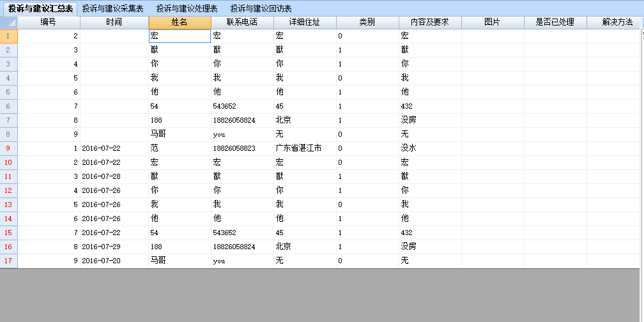644x322 pixels.
Task: Open the 投诉与建议采集表 tab
Action: 112,8
